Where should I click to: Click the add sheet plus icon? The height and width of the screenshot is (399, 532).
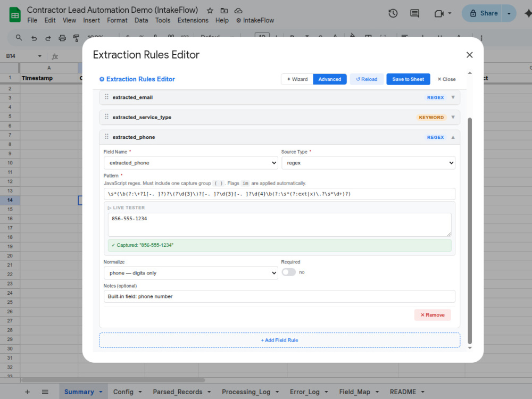pyautogui.click(x=27, y=392)
